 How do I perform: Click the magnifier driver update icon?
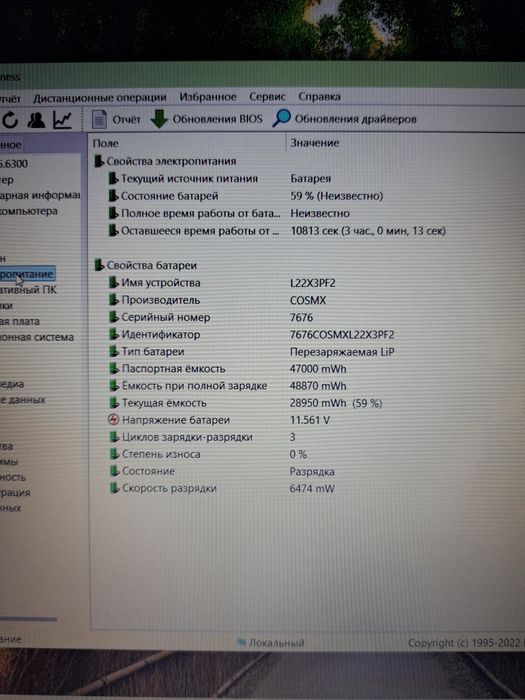[281, 118]
